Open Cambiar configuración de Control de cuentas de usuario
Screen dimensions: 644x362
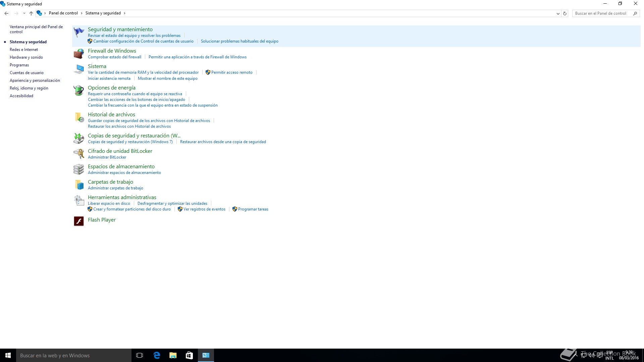pyautogui.click(x=143, y=41)
